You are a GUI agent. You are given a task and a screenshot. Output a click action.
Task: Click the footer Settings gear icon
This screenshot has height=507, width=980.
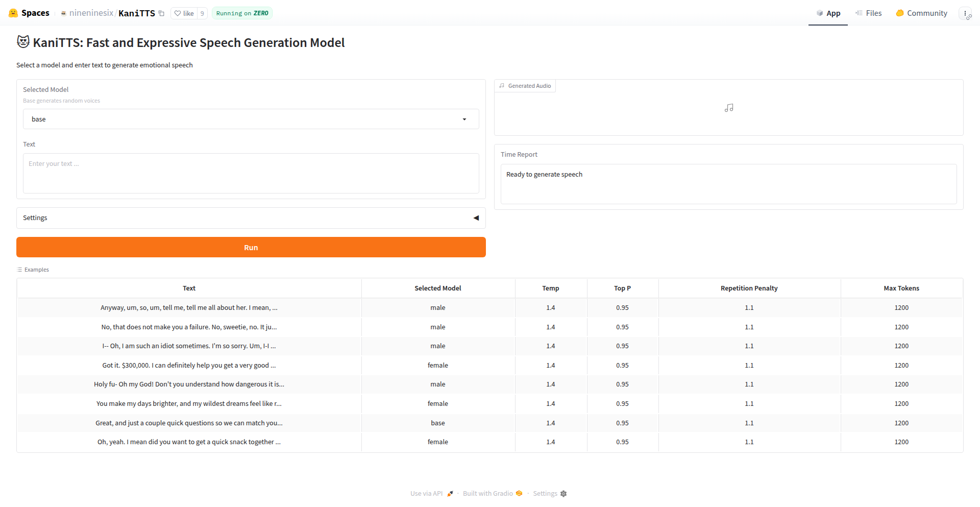pos(563,494)
